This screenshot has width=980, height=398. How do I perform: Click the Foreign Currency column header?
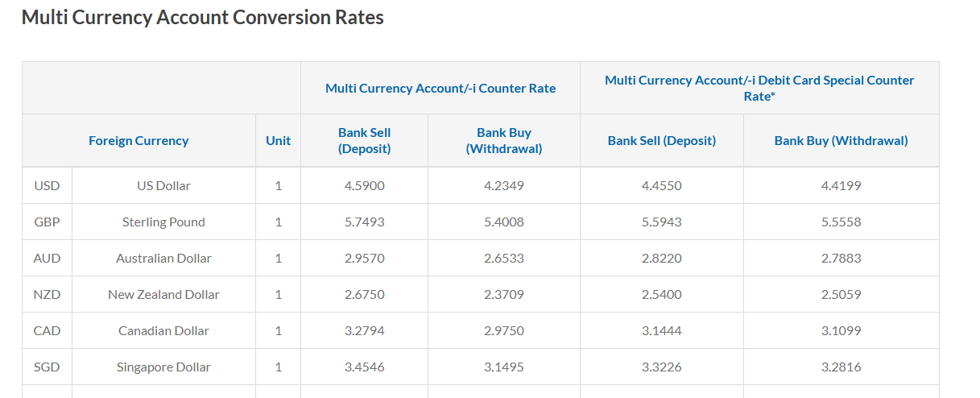(x=139, y=140)
